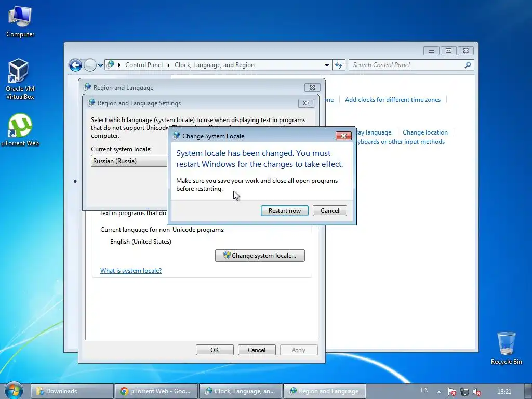The width and height of the screenshot is (532, 399).
Task: Refresh the Control Panel view
Action: [339, 65]
